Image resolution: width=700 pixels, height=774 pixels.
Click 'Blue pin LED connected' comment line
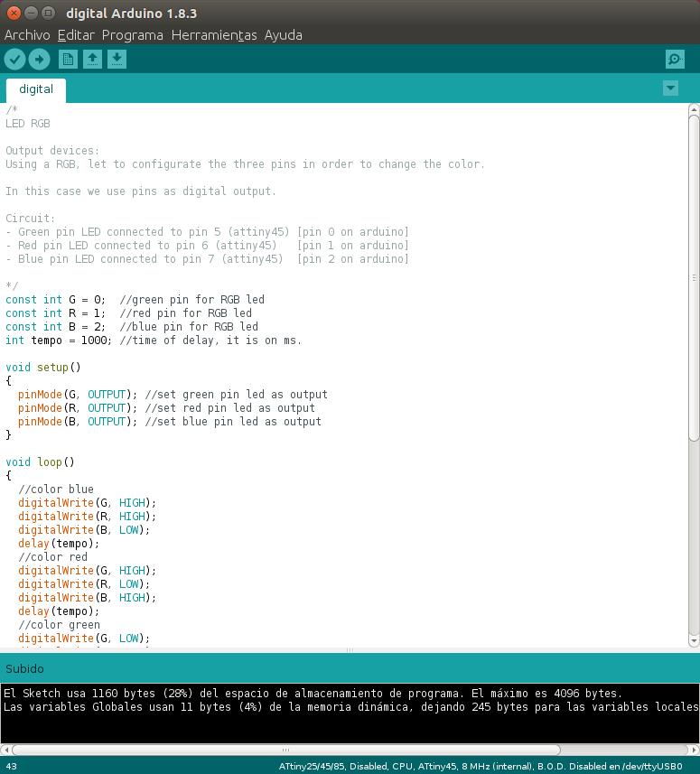tap(208, 258)
